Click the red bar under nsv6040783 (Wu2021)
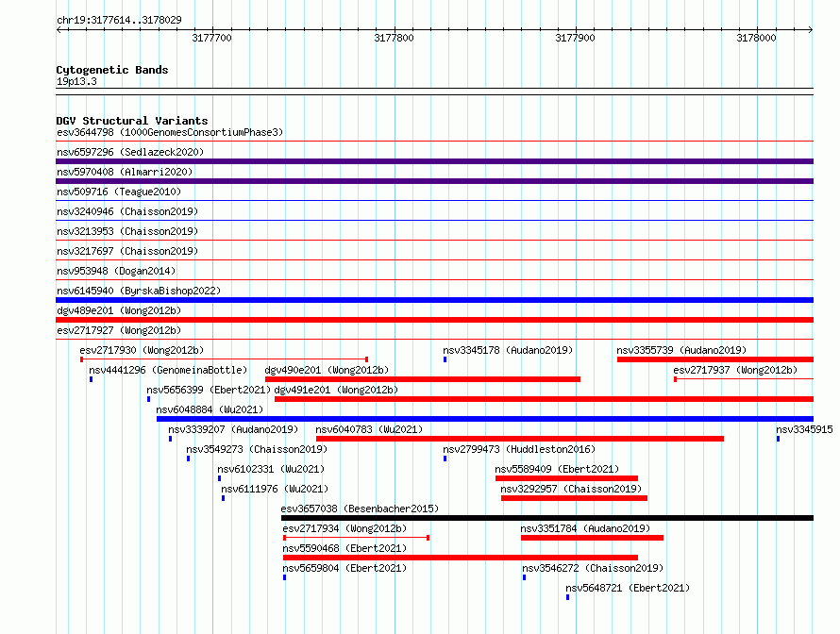 pos(519,439)
